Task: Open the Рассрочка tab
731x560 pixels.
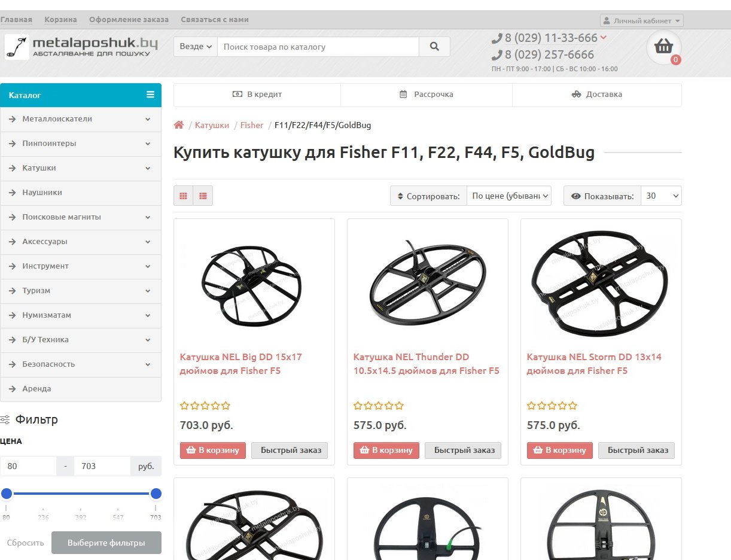Action: pos(427,95)
